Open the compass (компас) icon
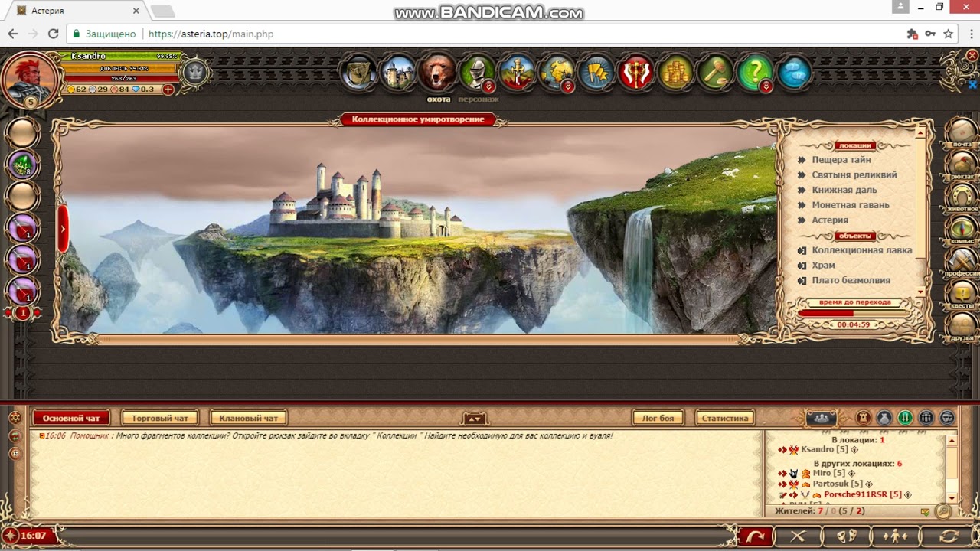Image resolution: width=980 pixels, height=551 pixels. (962, 228)
